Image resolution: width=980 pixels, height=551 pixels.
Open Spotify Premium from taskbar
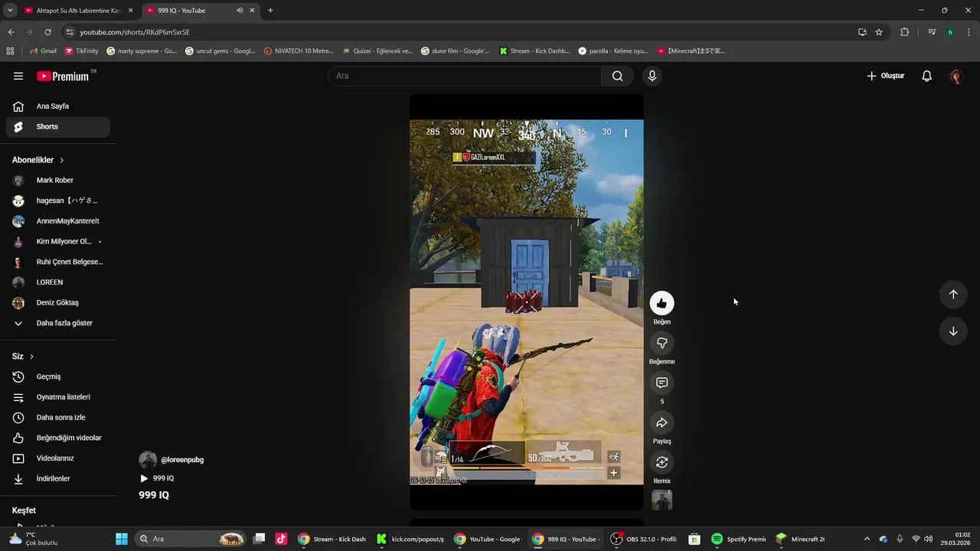click(739, 539)
